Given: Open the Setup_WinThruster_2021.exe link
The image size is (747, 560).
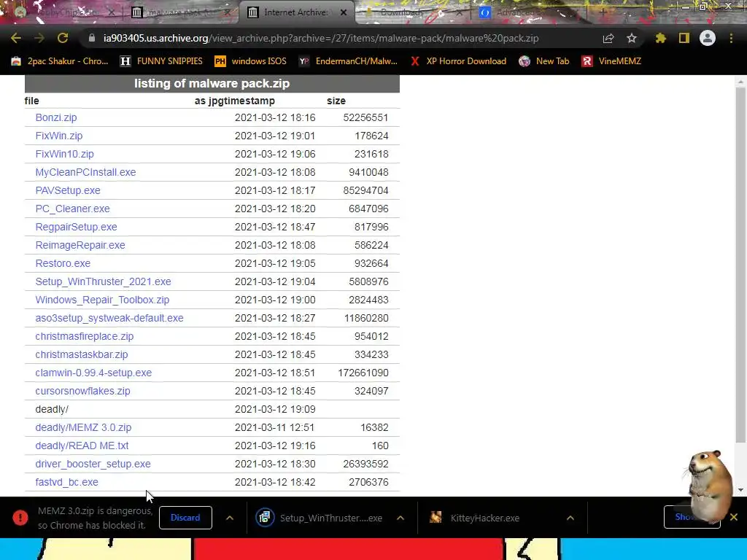Looking at the screenshot, I should (x=103, y=281).
